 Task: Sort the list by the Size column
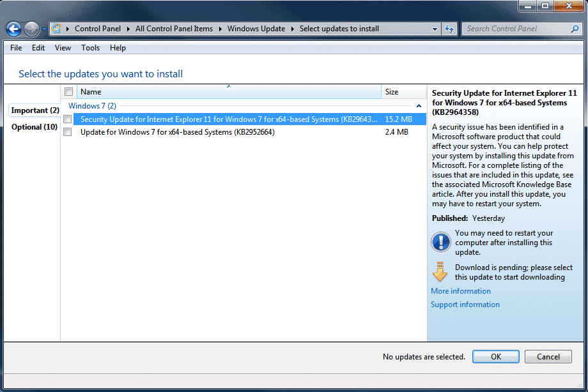[x=404, y=92]
